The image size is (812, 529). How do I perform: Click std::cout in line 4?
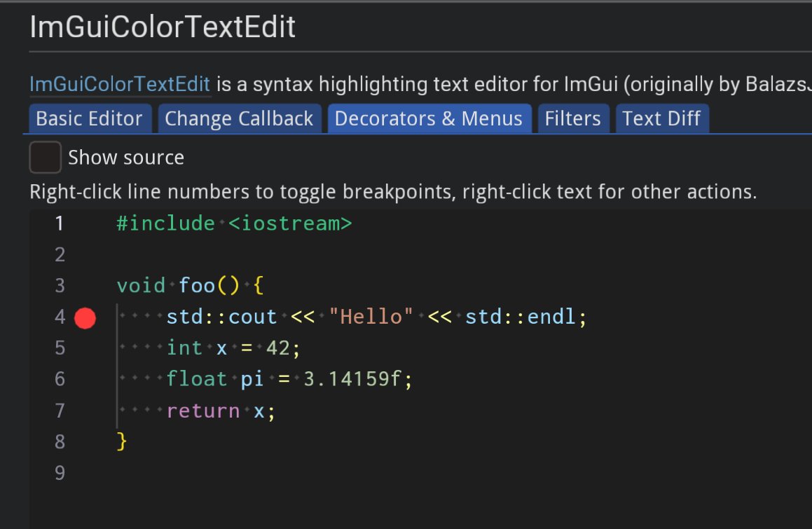point(221,317)
